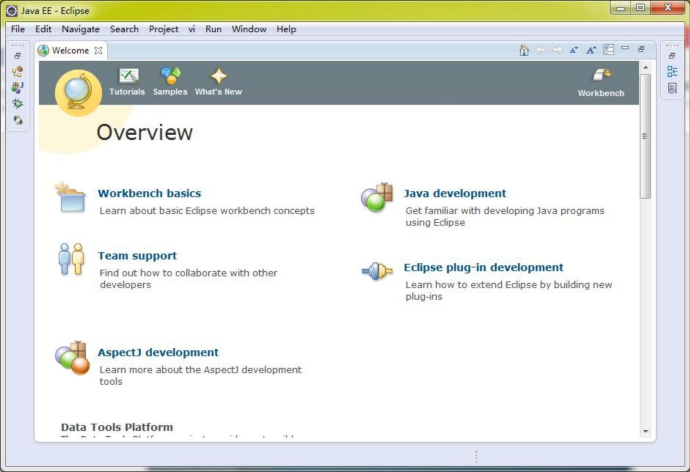The width and height of the screenshot is (690, 472).
Task: Open the green bug view icon
Action: click(x=18, y=103)
